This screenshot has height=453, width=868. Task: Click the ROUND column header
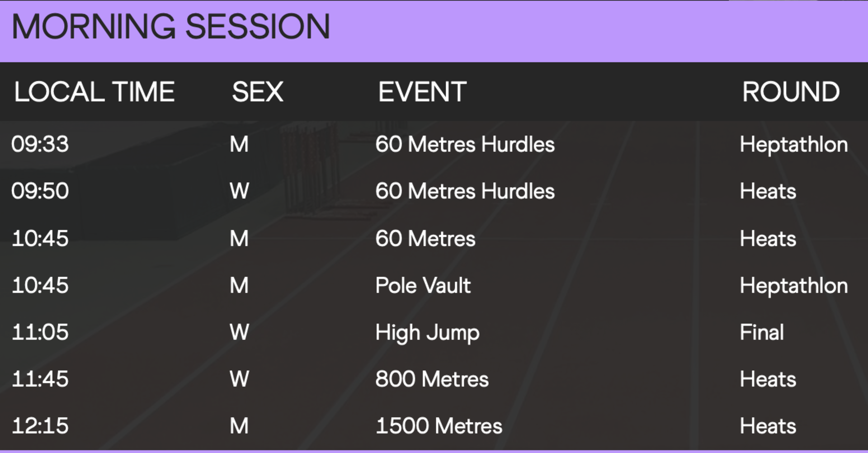click(791, 92)
